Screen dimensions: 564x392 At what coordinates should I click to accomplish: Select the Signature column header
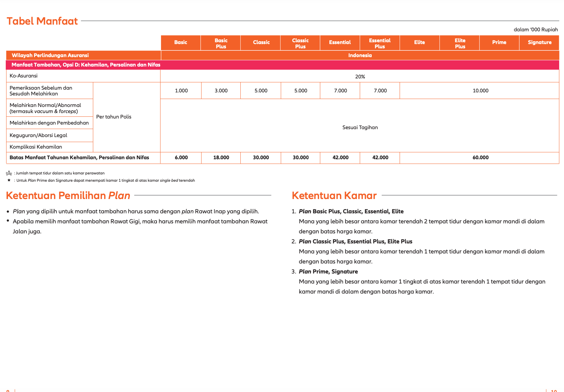point(539,43)
